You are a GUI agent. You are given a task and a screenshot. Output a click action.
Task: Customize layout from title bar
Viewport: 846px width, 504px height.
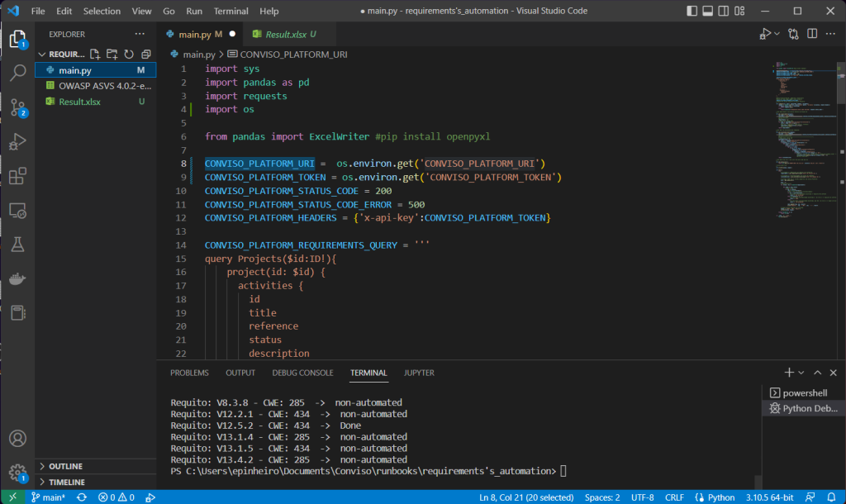pyautogui.click(x=739, y=11)
